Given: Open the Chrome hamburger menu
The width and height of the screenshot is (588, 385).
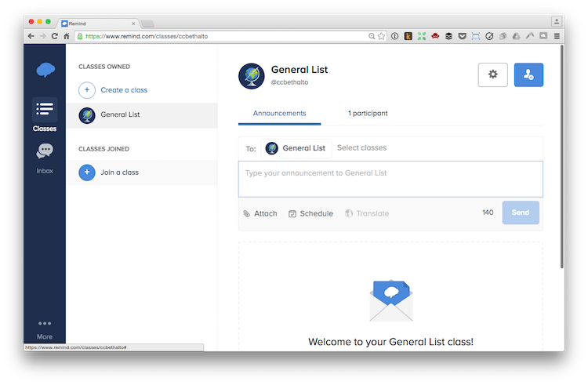Looking at the screenshot, I should 557,36.
